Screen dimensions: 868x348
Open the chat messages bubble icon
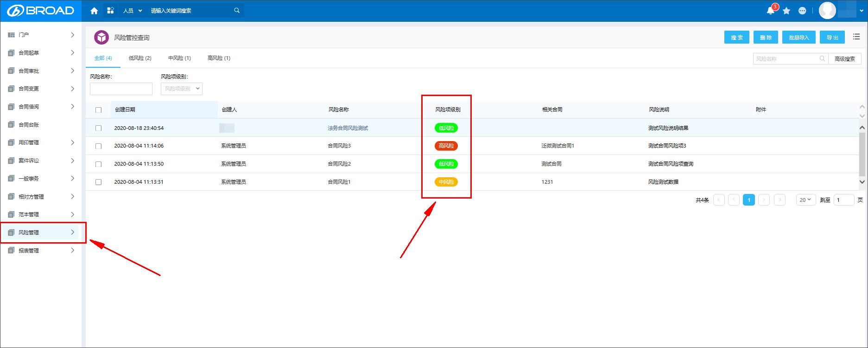click(802, 11)
